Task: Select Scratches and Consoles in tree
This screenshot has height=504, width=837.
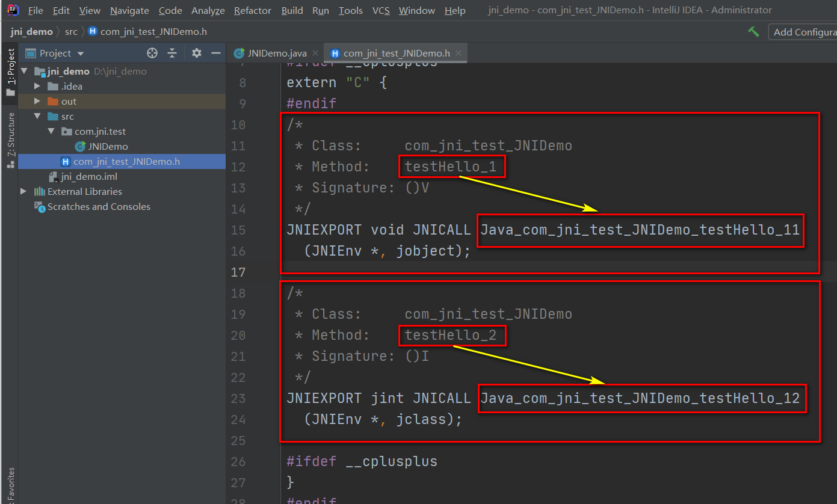Action: click(x=99, y=207)
